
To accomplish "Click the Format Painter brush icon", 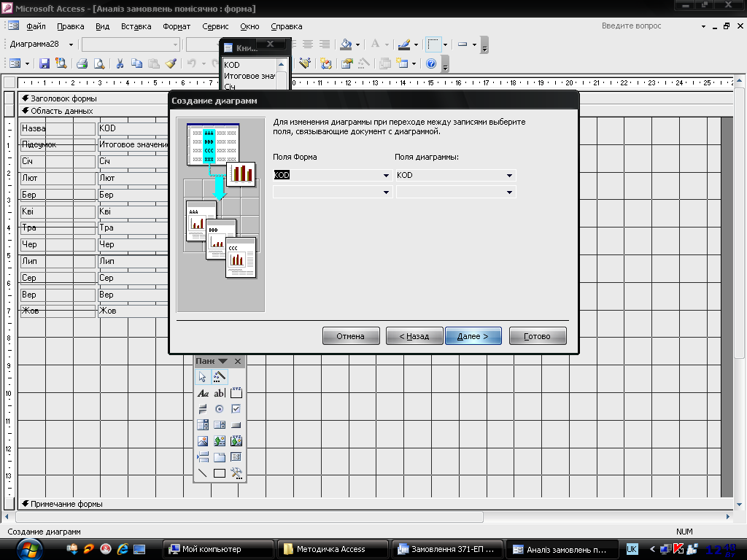I will tap(171, 63).
